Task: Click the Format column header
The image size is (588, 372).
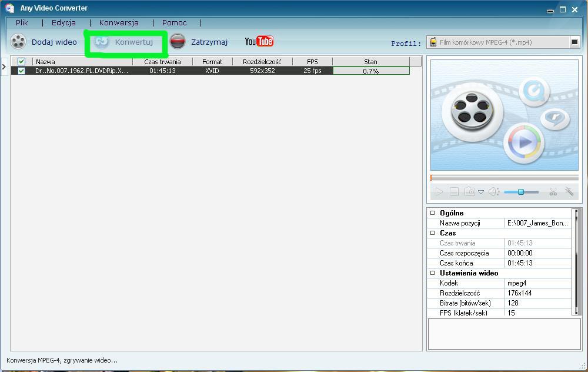Action: [212, 62]
